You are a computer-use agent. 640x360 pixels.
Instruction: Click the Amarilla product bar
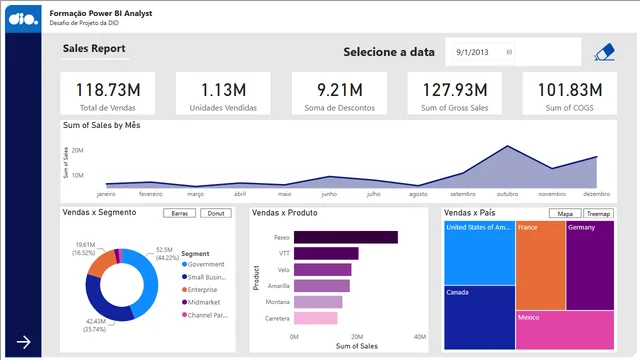pyautogui.click(x=322, y=286)
